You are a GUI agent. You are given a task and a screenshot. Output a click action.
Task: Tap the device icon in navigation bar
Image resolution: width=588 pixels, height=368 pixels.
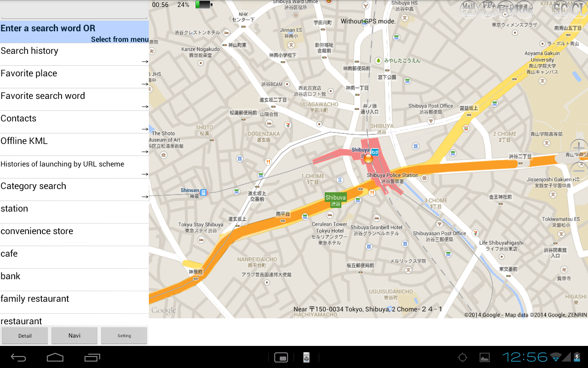pyautogui.click(x=306, y=357)
